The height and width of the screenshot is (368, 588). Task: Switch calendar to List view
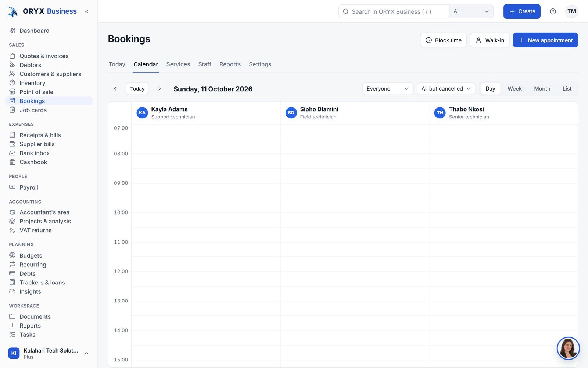567,89
